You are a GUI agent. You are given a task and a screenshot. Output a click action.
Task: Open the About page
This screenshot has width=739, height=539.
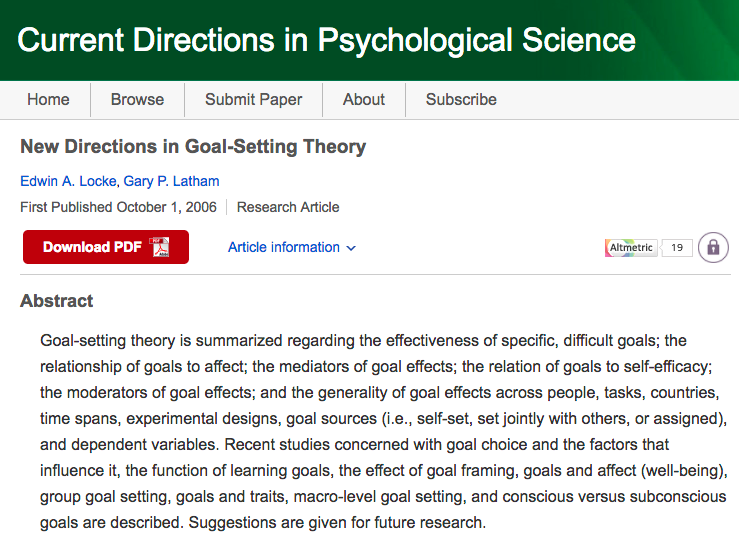pyautogui.click(x=363, y=99)
